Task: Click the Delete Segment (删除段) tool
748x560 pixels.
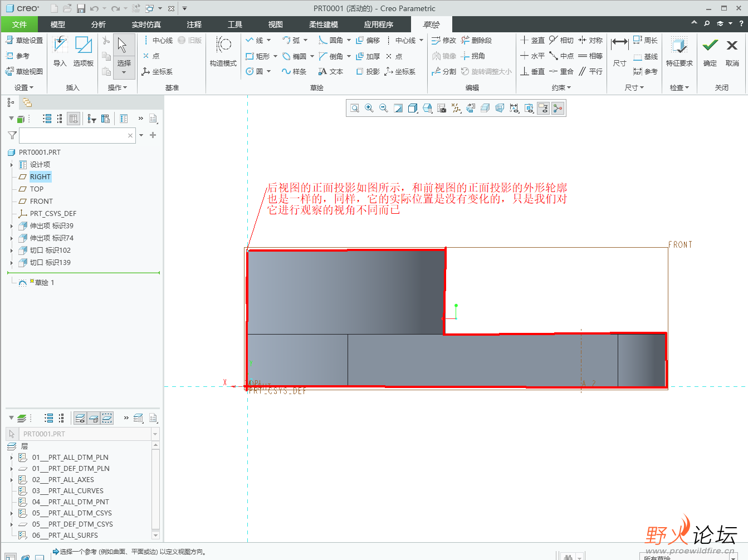Action: [476, 40]
